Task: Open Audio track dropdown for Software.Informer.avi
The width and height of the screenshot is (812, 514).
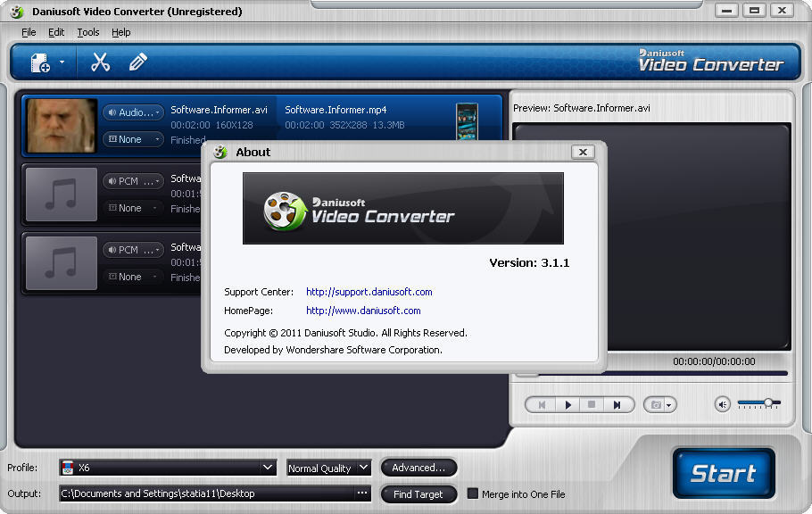Action: 133,112
